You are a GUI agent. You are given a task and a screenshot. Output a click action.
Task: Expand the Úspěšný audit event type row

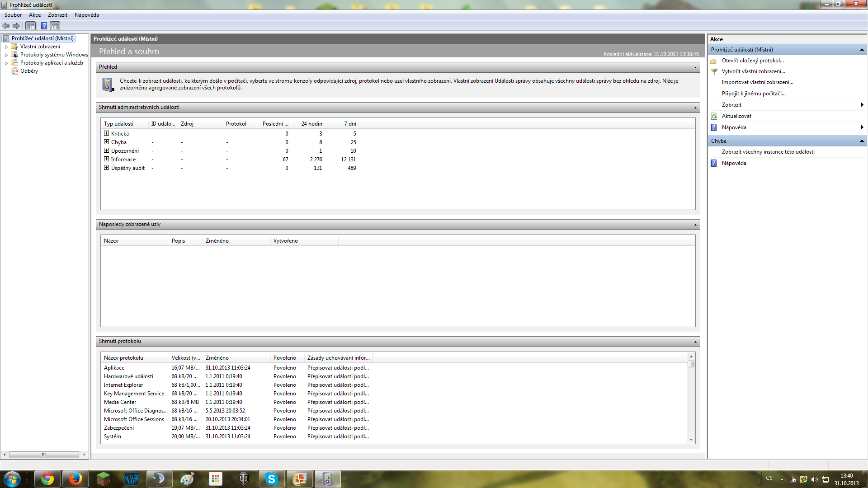pos(107,168)
